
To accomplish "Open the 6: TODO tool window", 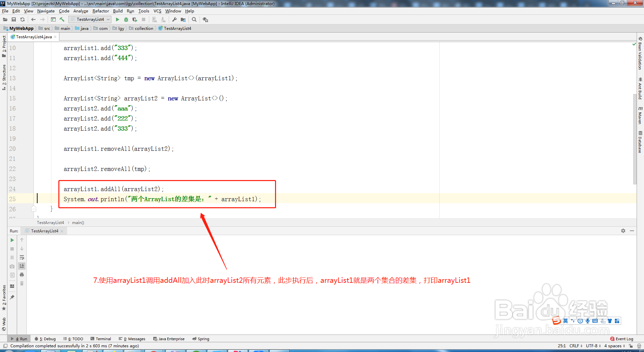I will click(x=73, y=339).
